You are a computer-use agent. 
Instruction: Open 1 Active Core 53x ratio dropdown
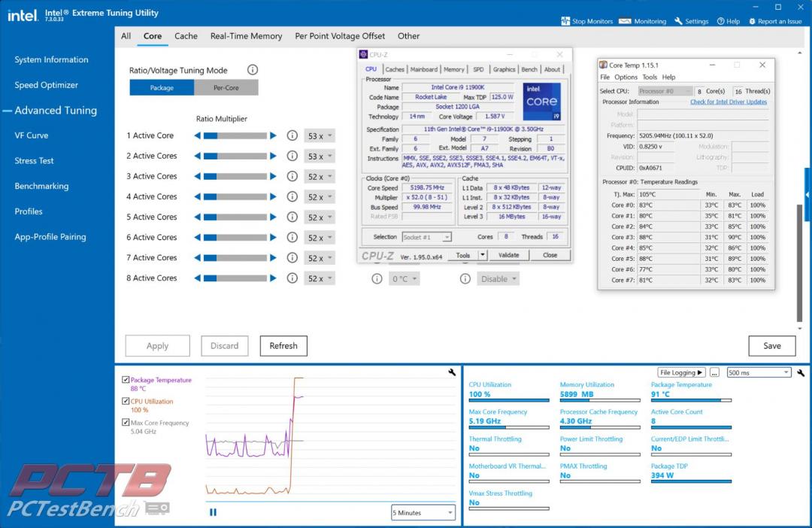[319, 136]
